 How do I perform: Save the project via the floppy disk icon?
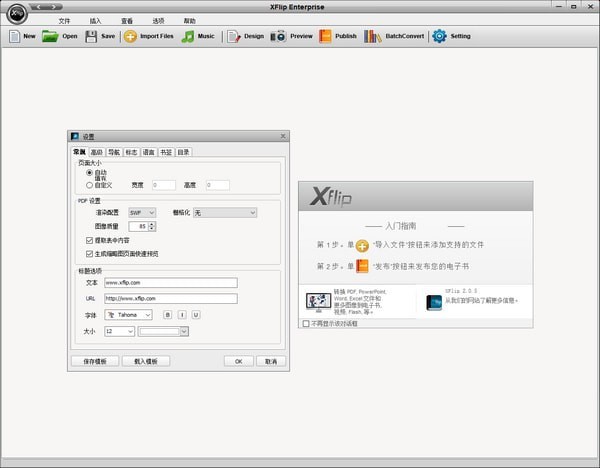coord(91,36)
